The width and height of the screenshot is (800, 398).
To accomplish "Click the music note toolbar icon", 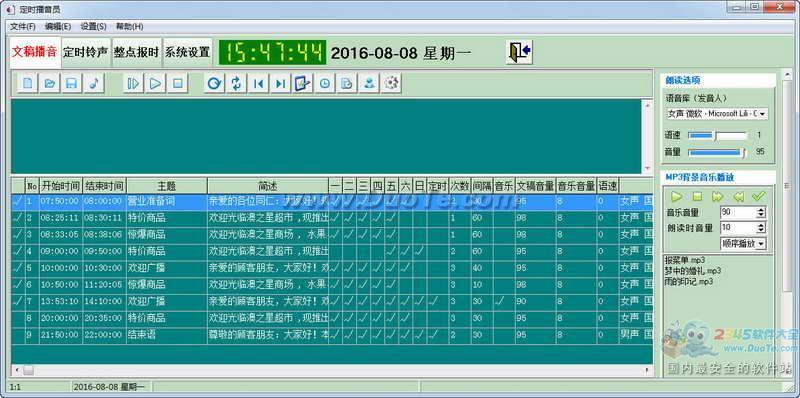I will [x=93, y=83].
